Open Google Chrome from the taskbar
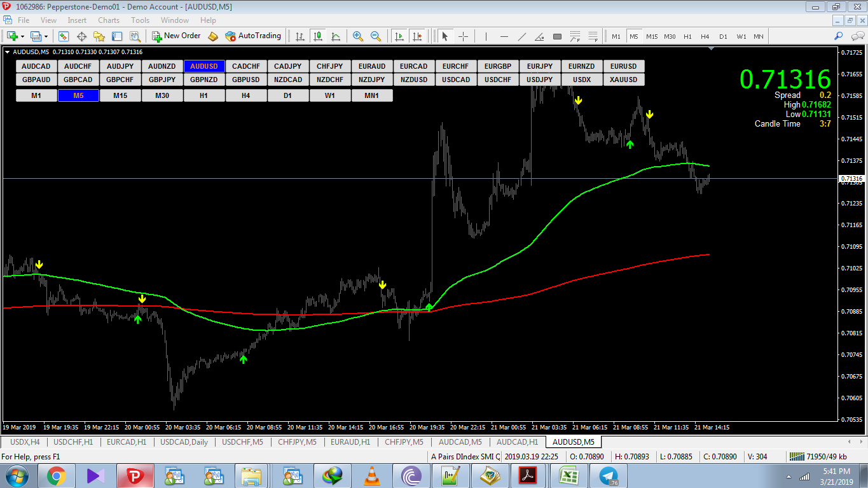 (56, 475)
